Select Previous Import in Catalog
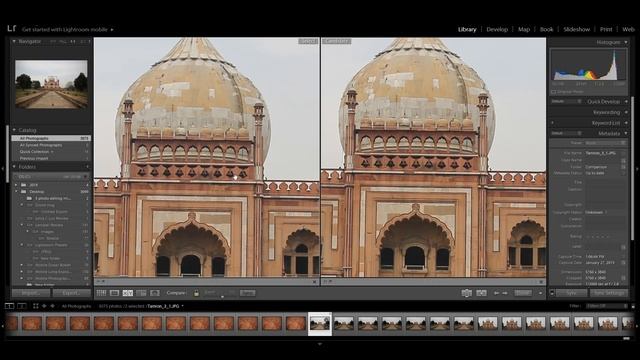The image size is (640, 360). [51, 158]
